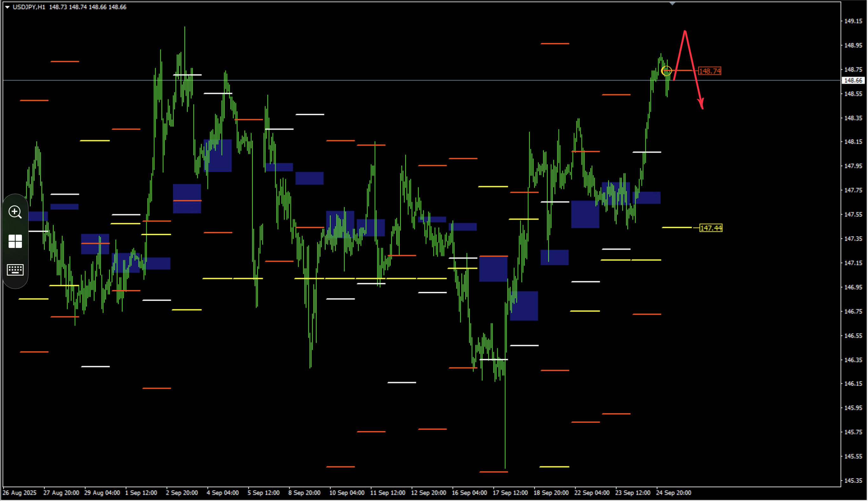Click the 146.95 price scale value
This screenshot has width=868, height=501.
853,287
